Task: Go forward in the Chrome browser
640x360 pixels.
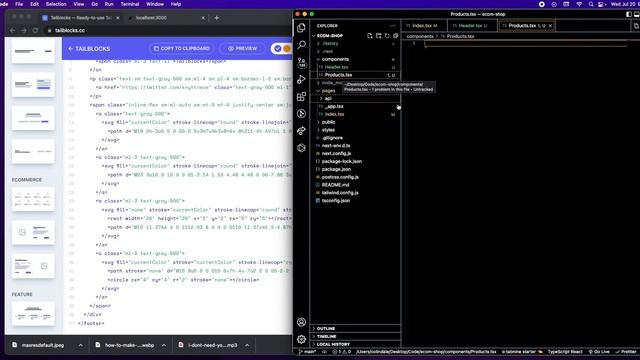Action: [x=24, y=30]
